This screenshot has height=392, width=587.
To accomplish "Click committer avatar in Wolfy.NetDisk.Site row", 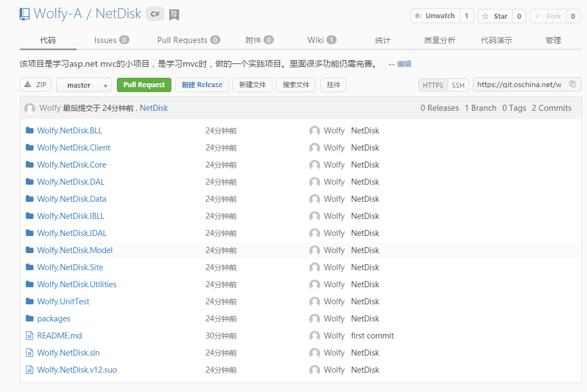I will point(315,267).
